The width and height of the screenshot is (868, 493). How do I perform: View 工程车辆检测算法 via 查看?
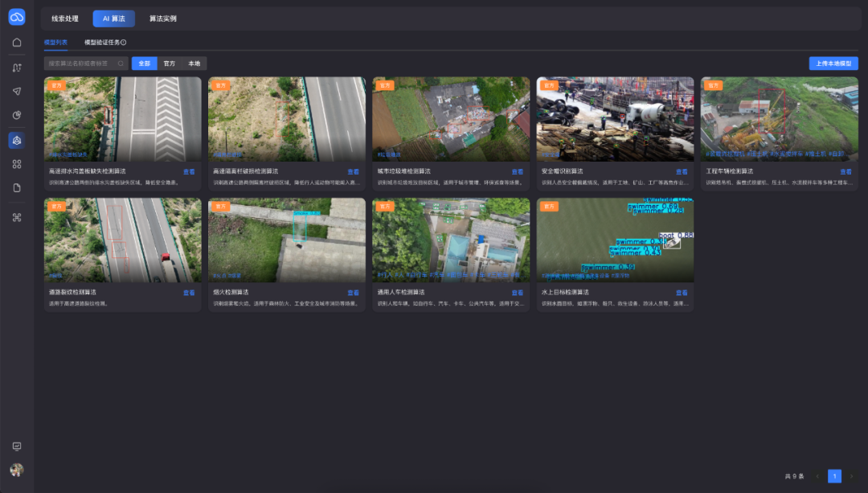point(845,172)
